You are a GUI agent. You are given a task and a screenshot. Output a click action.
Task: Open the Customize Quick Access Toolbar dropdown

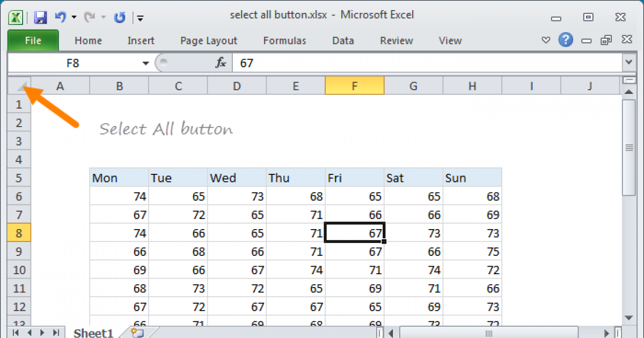point(140,18)
